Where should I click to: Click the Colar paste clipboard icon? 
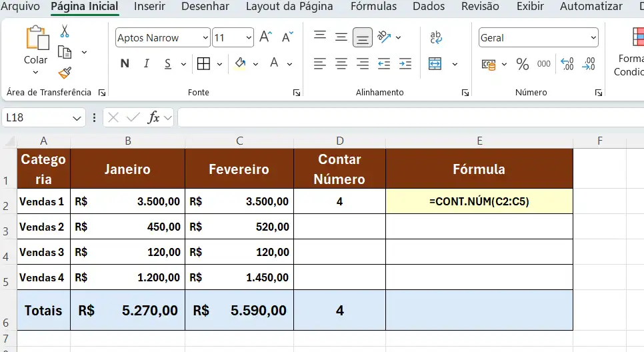tap(37, 39)
